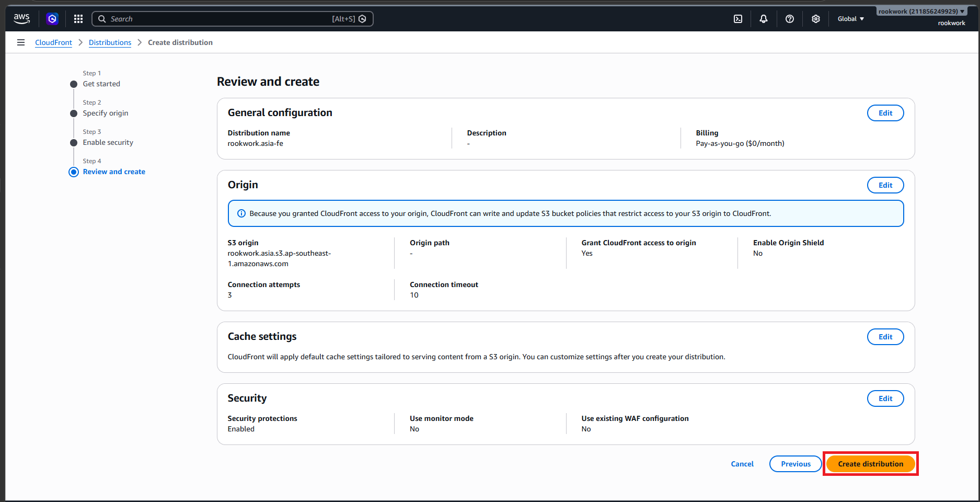Click the Review and create heading
This screenshot has height=502, width=980.
pyautogui.click(x=268, y=82)
